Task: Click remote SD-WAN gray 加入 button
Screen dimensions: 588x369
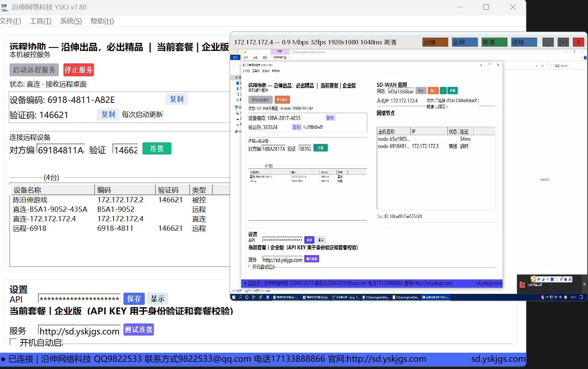Action: (x=420, y=90)
